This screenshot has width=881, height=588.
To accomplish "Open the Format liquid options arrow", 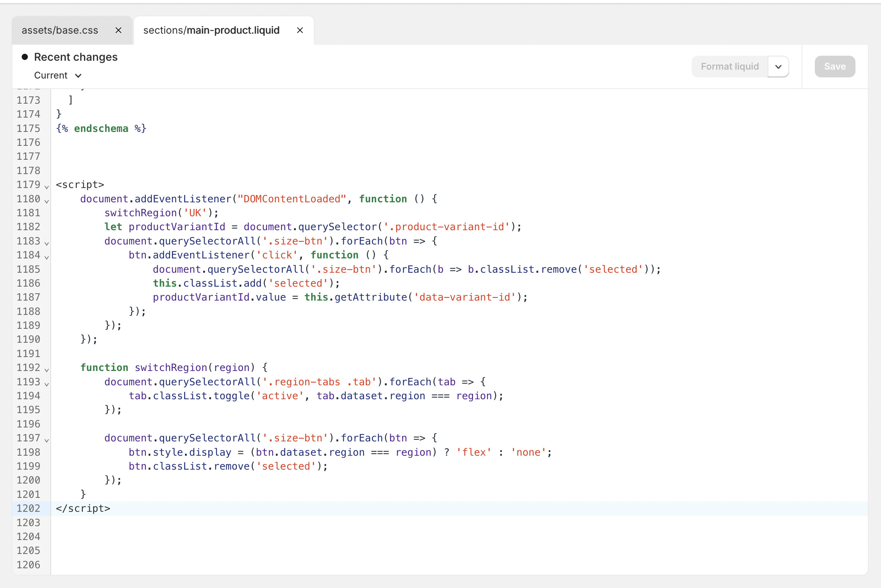I will (778, 67).
